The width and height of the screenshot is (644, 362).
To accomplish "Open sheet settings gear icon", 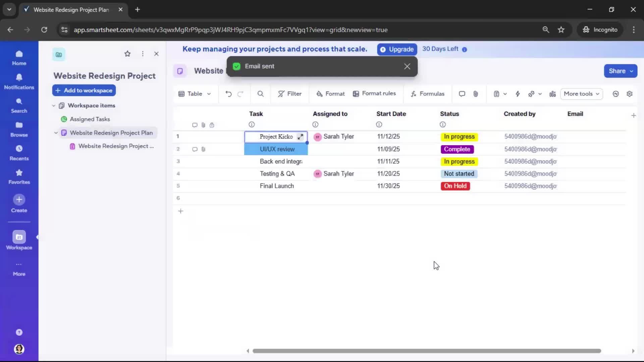I will pyautogui.click(x=630, y=94).
